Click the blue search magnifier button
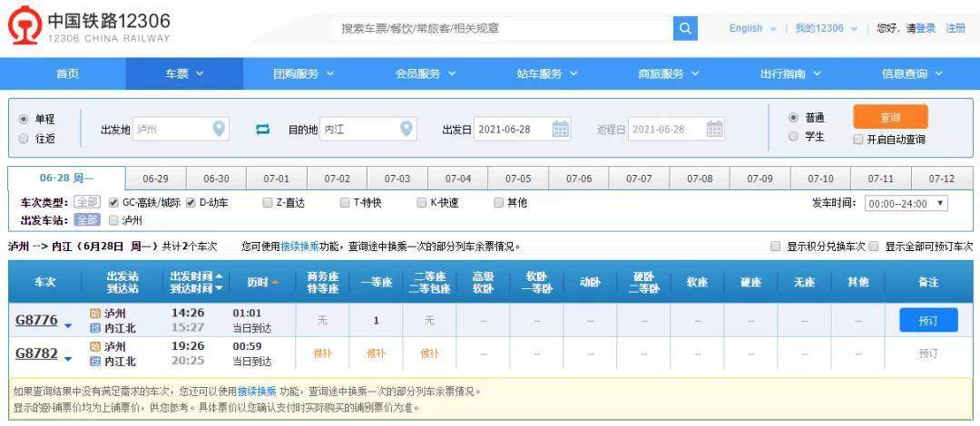This screenshot has width=980, height=426. [x=685, y=28]
